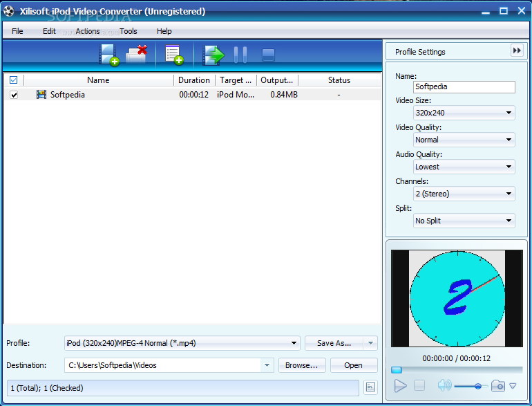Click the Open destination button
The height and width of the screenshot is (406, 532).
[x=354, y=365]
